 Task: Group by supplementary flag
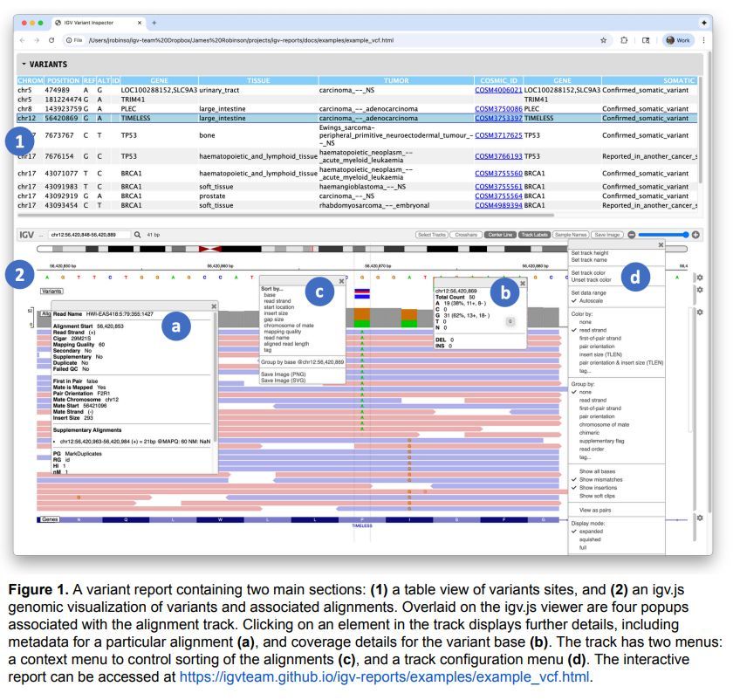tap(601, 441)
